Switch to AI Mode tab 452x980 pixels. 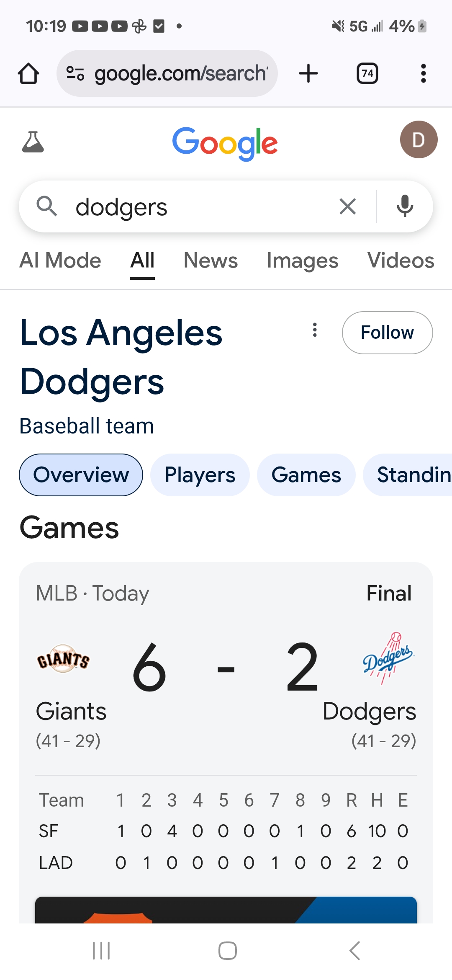pos(60,260)
